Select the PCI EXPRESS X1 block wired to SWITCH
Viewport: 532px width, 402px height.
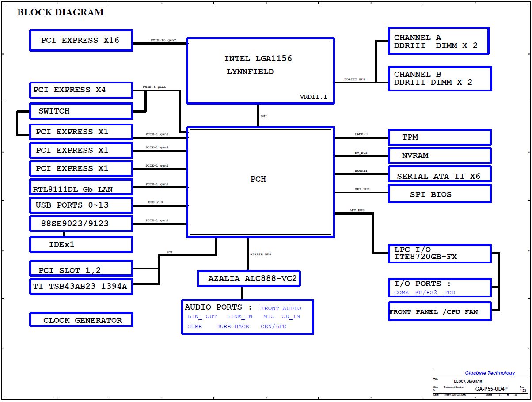(81, 132)
